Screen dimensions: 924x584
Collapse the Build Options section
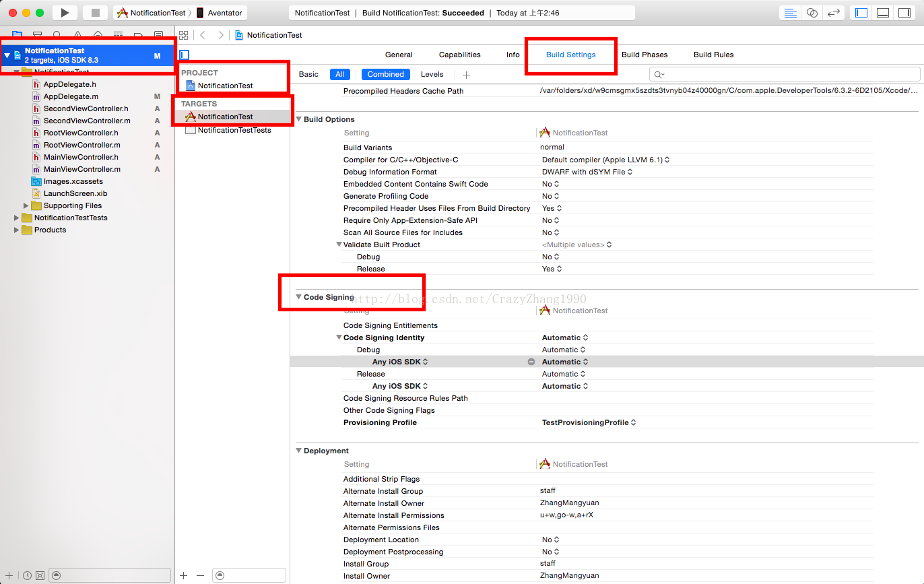coord(299,119)
